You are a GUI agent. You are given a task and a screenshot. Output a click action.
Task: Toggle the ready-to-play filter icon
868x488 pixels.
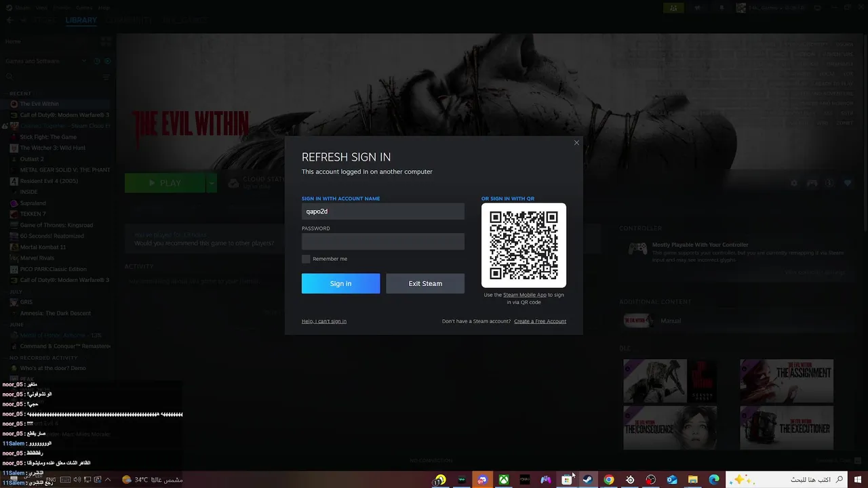[x=107, y=61]
